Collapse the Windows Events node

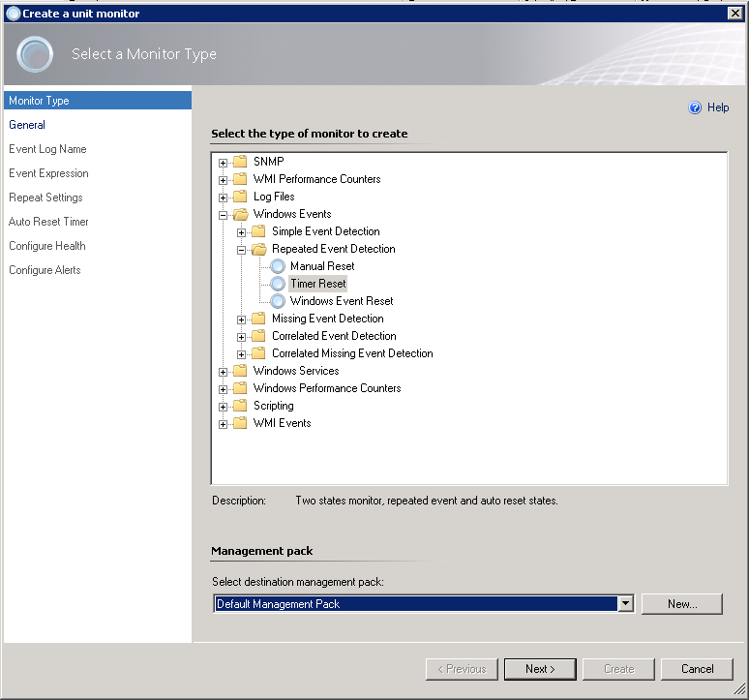point(223,216)
